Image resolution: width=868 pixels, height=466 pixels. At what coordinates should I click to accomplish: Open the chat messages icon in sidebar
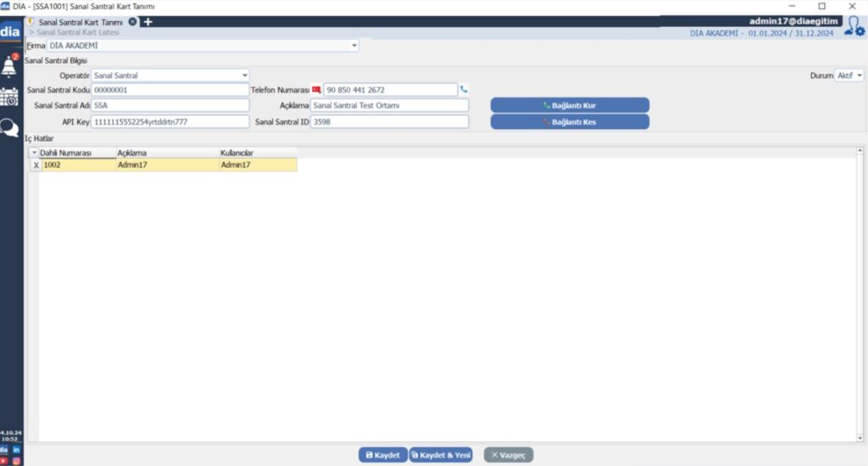[10, 128]
